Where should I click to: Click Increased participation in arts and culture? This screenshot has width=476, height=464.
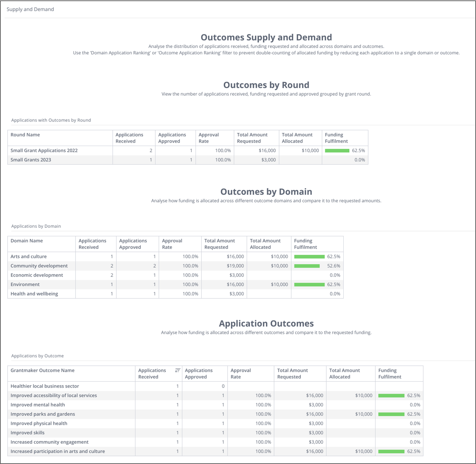coord(58,452)
